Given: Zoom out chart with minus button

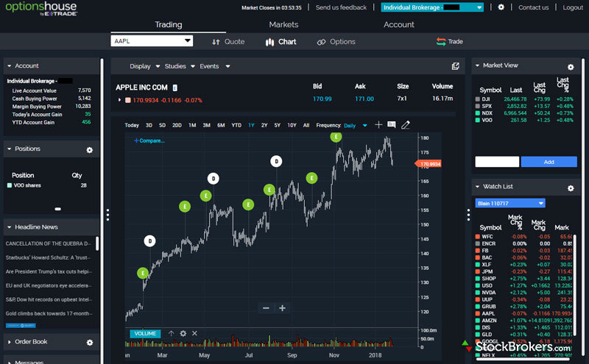Looking at the screenshot, I should tap(266, 308).
